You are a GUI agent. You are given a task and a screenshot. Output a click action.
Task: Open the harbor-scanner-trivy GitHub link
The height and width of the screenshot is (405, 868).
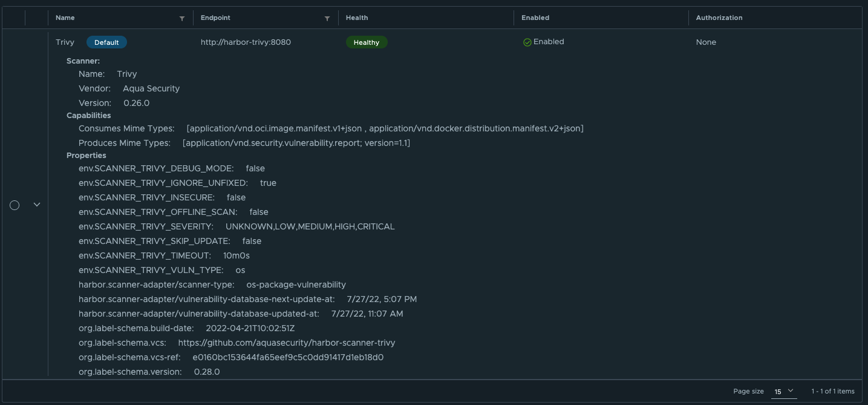286,342
